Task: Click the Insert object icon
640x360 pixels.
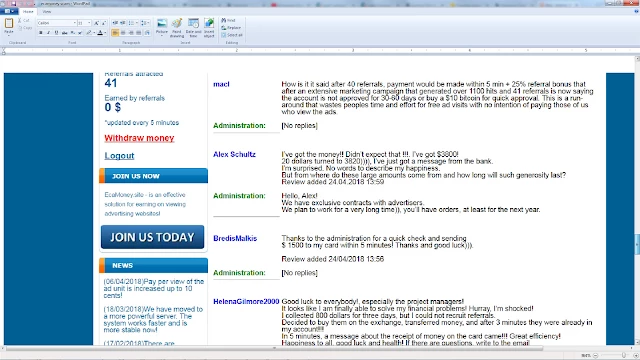Action: 209,23
